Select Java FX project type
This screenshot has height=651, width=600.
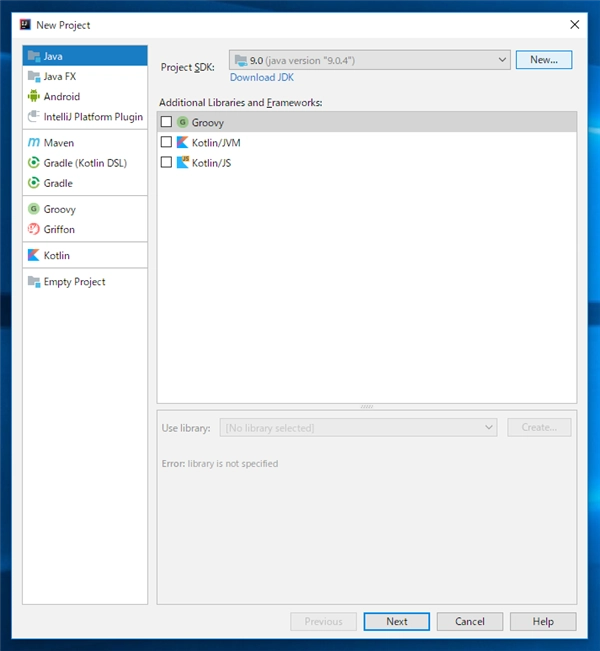85,76
